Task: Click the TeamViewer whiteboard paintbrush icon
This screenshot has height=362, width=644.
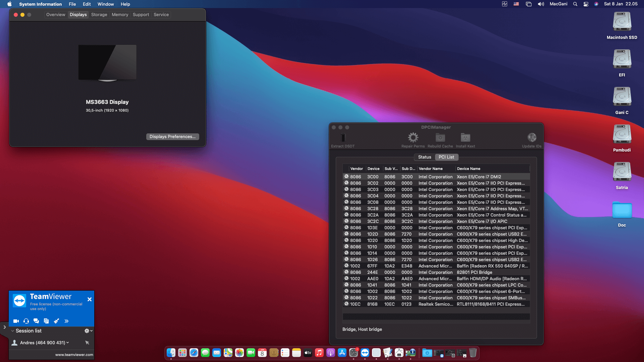Action: [56, 321]
